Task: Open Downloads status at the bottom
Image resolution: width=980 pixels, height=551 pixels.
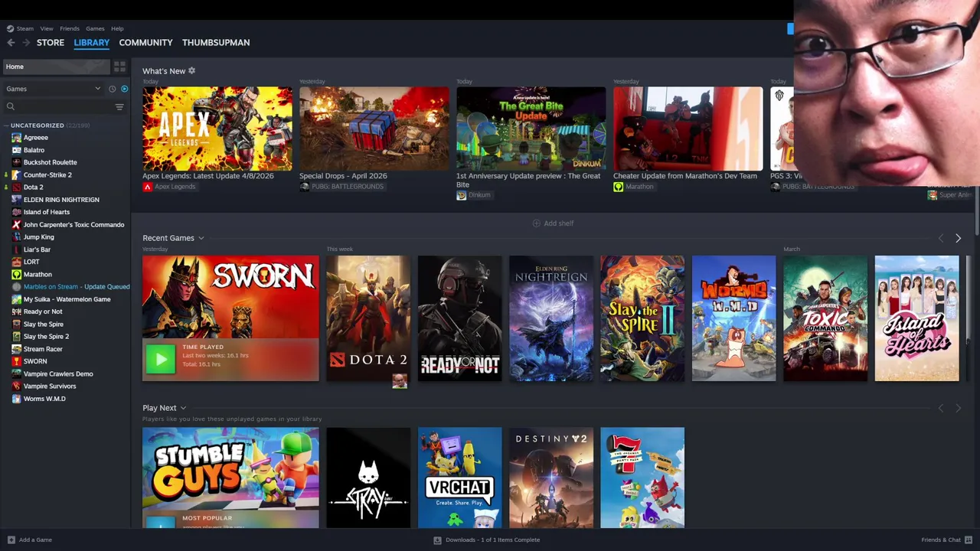Action: [487, 540]
